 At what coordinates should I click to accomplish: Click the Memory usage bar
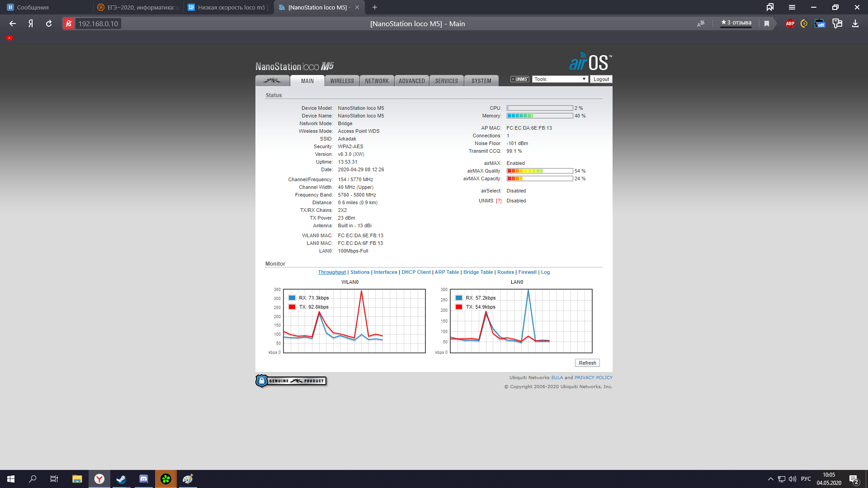(540, 116)
